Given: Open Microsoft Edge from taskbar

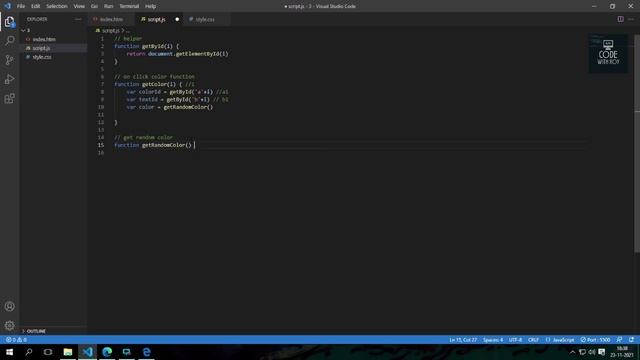Looking at the screenshot, I should (107, 352).
